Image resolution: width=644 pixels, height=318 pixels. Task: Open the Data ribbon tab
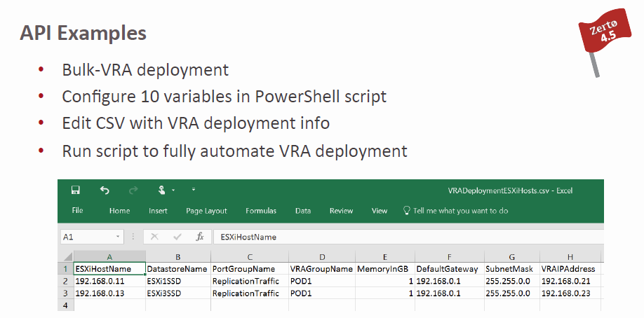tap(302, 211)
